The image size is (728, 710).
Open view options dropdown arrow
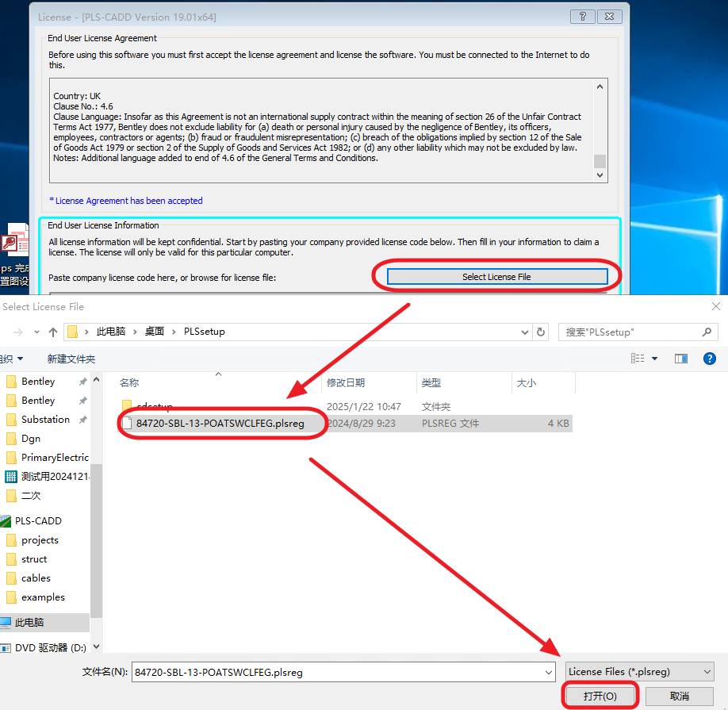654,359
